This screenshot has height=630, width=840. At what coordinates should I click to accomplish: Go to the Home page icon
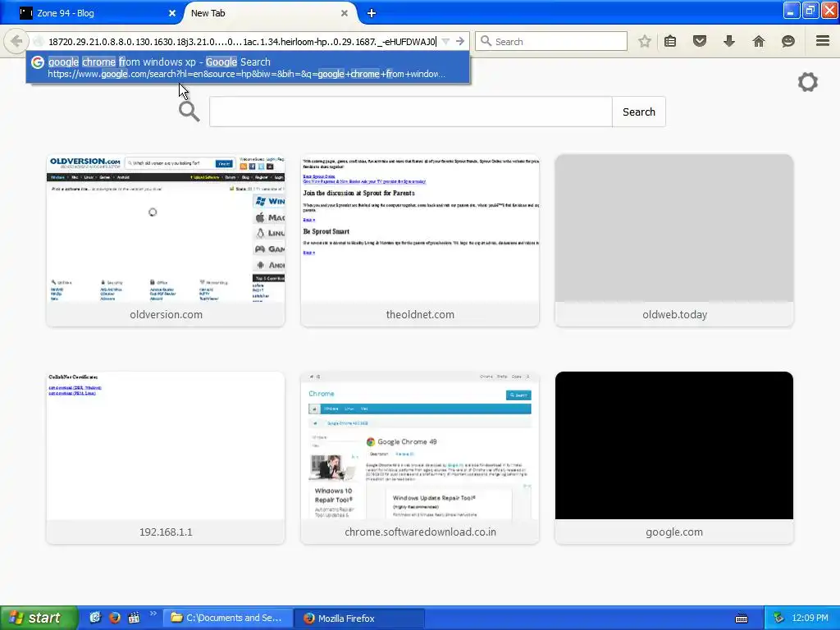tap(759, 41)
